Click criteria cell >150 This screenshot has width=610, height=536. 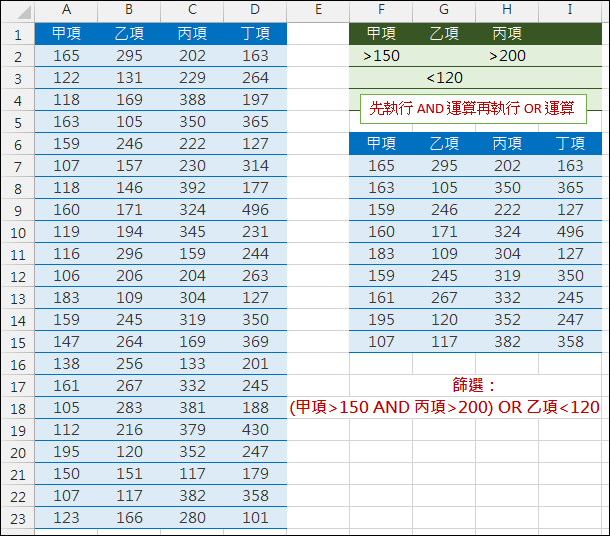click(381, 56)
